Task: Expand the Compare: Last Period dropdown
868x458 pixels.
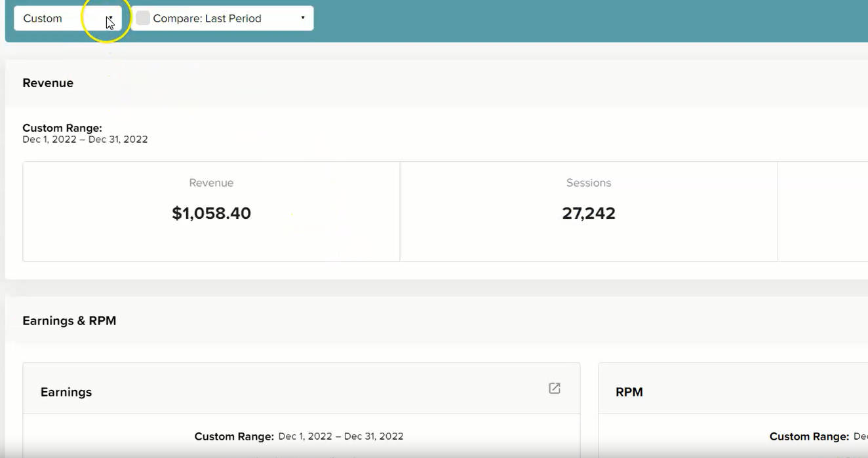Action: coord(222,18)
